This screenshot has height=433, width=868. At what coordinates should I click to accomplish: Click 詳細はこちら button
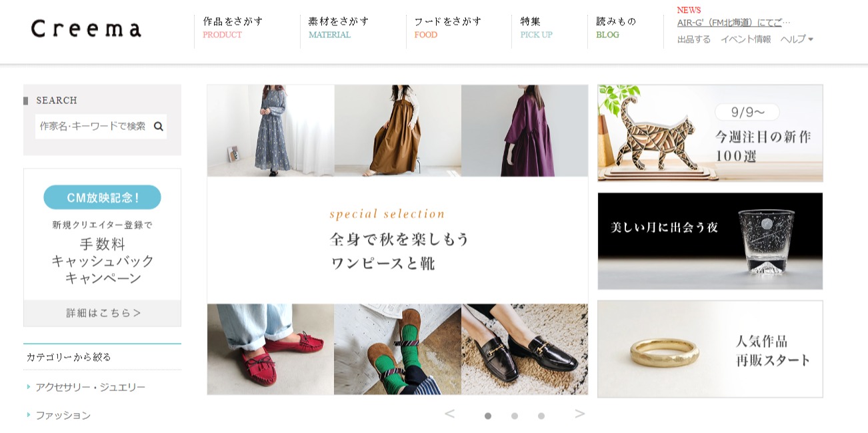(103, 313)
